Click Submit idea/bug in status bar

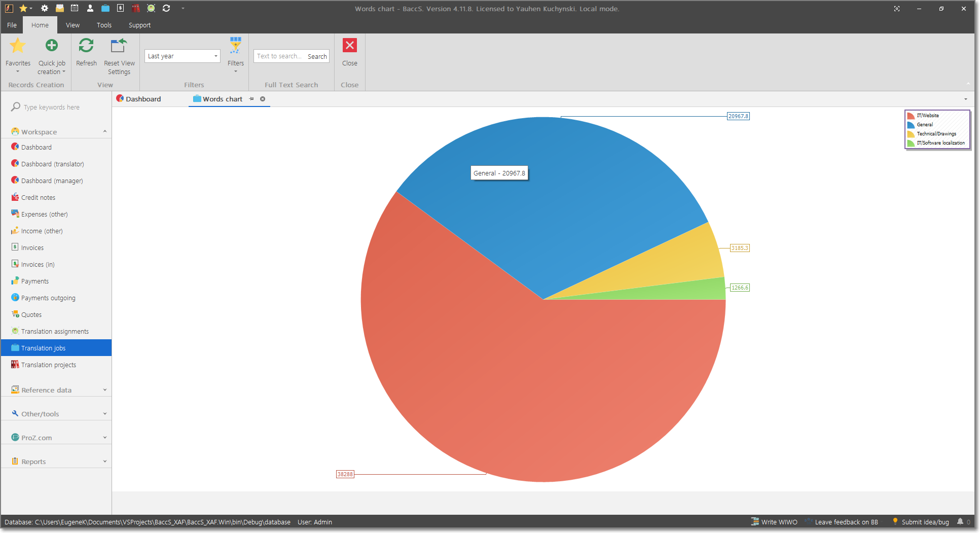click(x=921, y=522)
